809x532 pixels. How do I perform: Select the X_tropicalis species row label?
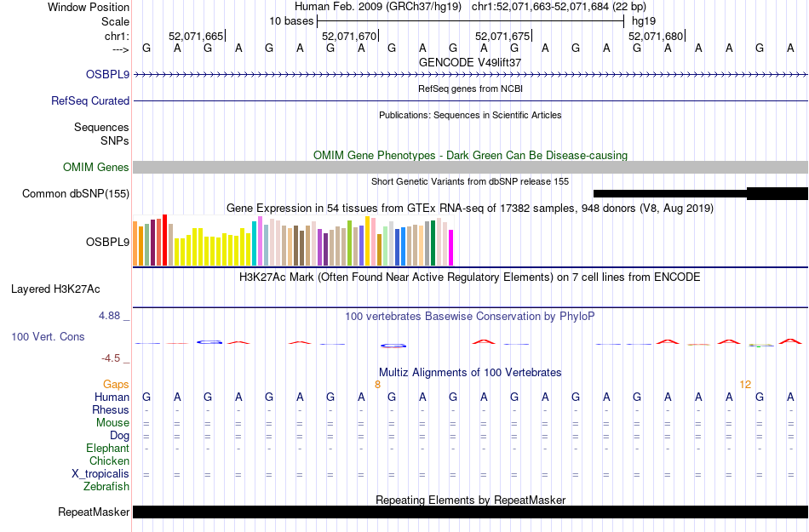(x=100, y=474)
